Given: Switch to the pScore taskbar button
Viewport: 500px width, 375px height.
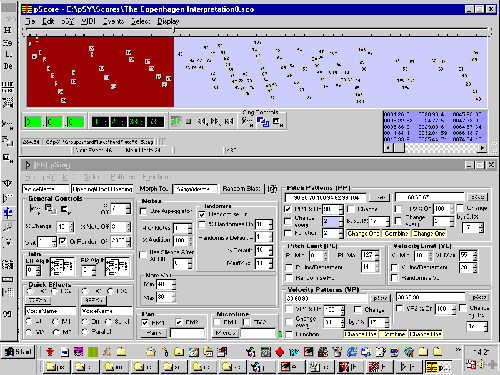Looking at the screenshot, I should [x=439, y=367].
